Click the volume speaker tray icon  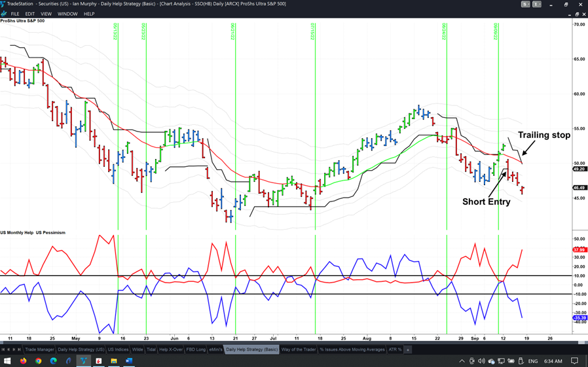click(481, 361)
